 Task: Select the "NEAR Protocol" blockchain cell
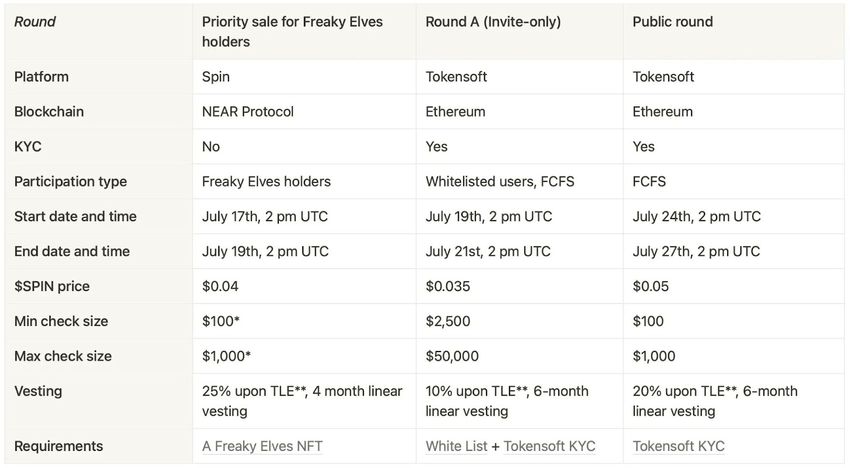click(248, 112)
